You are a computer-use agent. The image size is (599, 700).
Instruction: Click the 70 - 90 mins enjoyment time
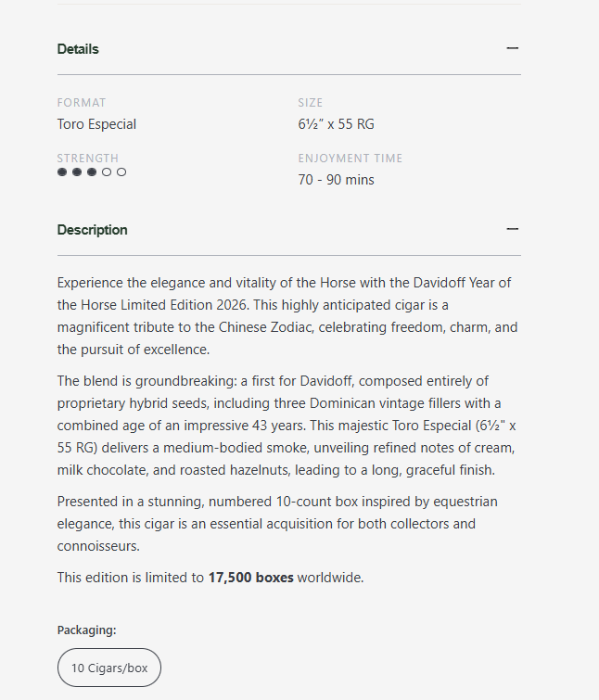pos(336,180)
